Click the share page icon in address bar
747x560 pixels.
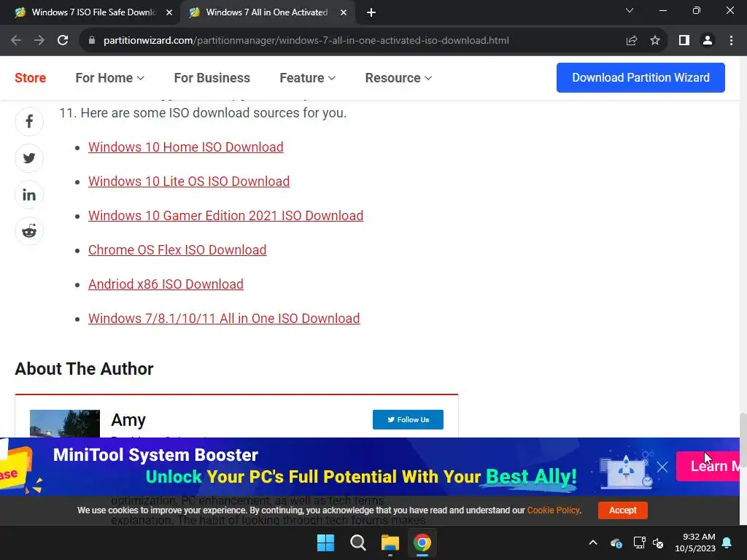[x=632, y=41]
